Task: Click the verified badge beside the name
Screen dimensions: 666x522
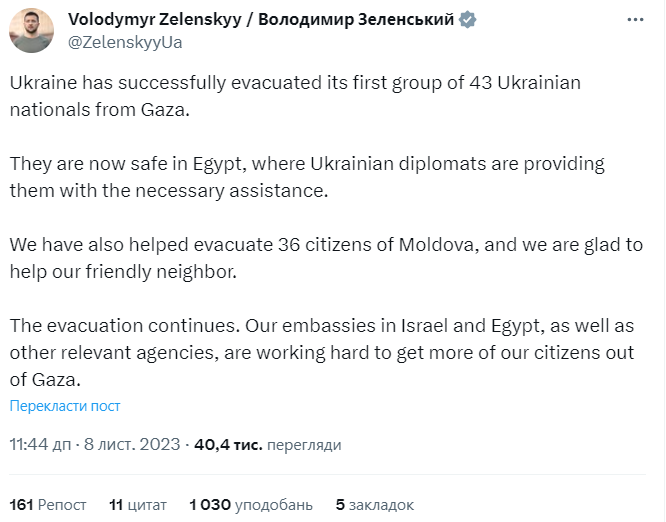Action: click(x=495, y=20)
